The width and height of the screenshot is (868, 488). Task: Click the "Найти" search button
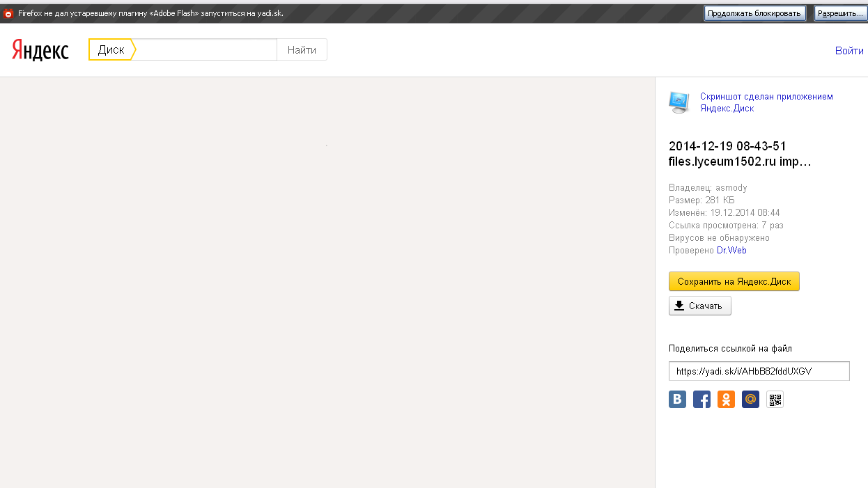click(302, 50)
